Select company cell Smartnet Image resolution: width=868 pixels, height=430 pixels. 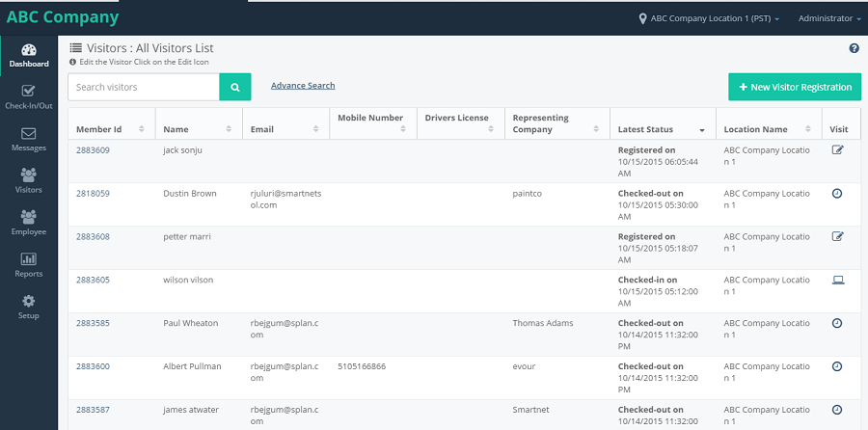click(x=530, y=410)
